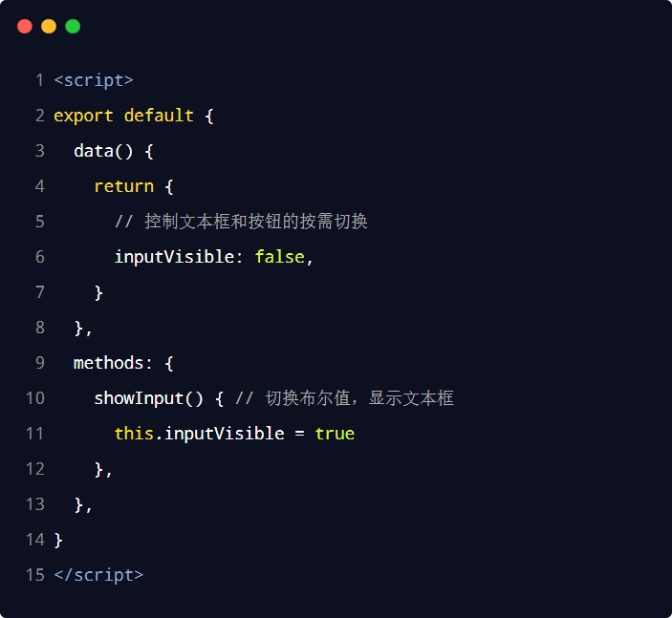Click the closing script tag
This screenshot has width=672, height=618.
coord(98,575)
